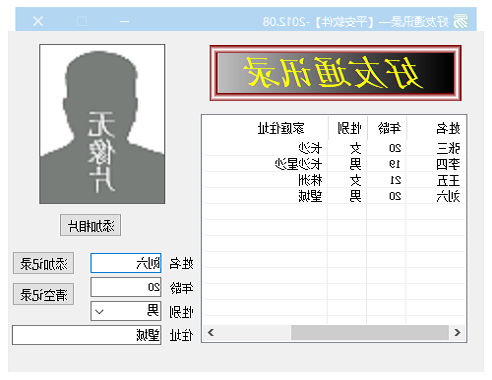Click age 19 in the 李四 row
492x380 pixels.
(395, 164)
